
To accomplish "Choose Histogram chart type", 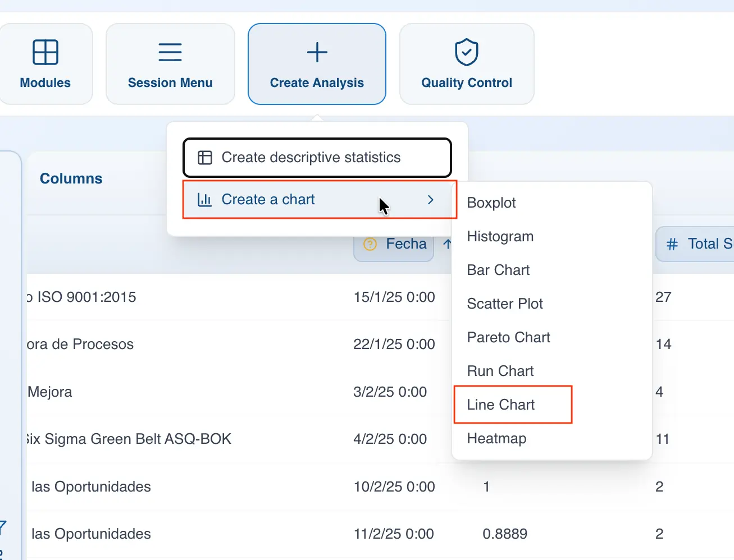I will (x=500, y=236).
